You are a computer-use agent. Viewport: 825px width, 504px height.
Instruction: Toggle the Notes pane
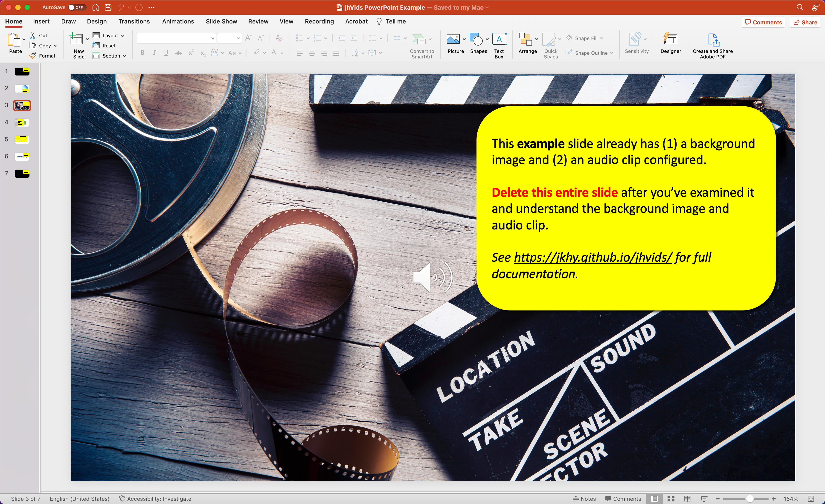coord(584,499)
